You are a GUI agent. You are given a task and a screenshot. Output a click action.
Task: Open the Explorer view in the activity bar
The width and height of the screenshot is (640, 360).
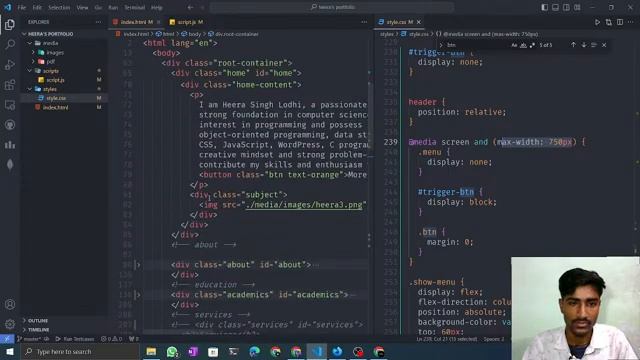click(x=10, y=24)
